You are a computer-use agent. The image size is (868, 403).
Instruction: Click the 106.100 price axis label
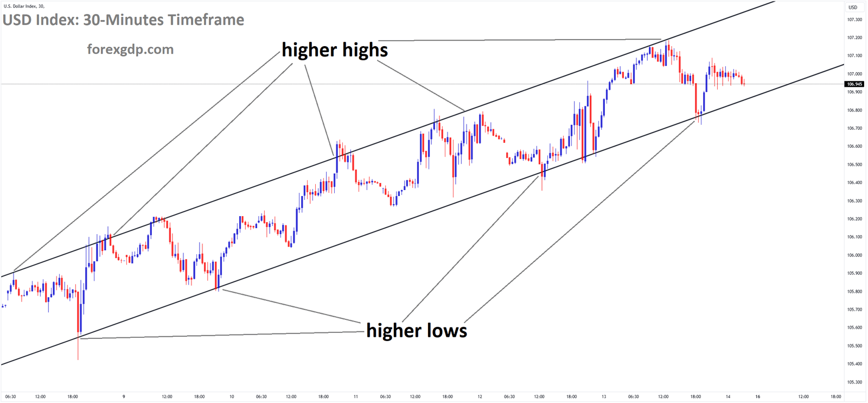pos(854,237)
